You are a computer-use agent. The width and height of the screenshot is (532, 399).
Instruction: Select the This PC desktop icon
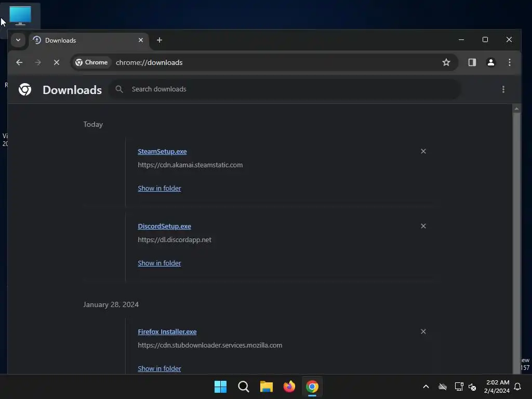pyautogui.click(x=20, y=16)
